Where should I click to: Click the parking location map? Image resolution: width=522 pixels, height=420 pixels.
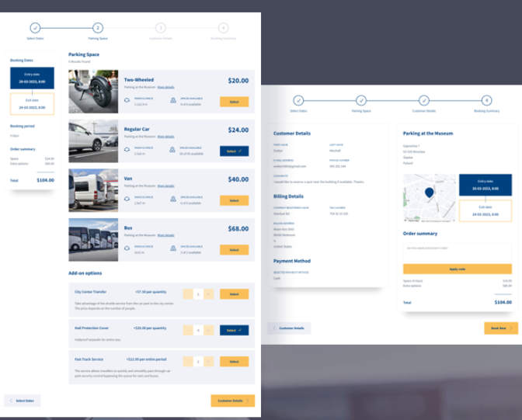click(x=430, y=198)
